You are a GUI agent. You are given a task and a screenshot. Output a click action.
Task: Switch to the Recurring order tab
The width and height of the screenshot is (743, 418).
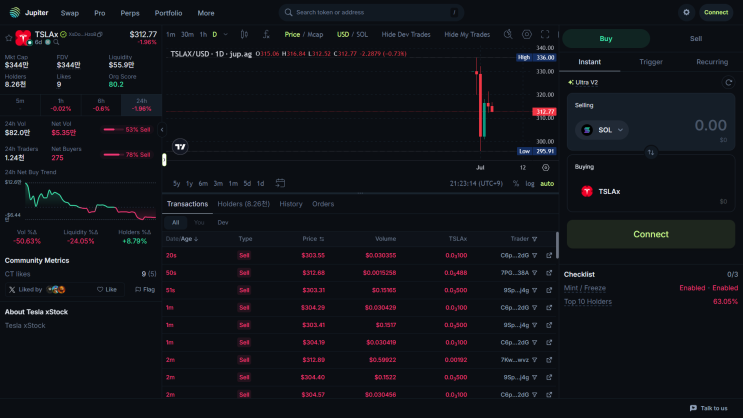712,62
